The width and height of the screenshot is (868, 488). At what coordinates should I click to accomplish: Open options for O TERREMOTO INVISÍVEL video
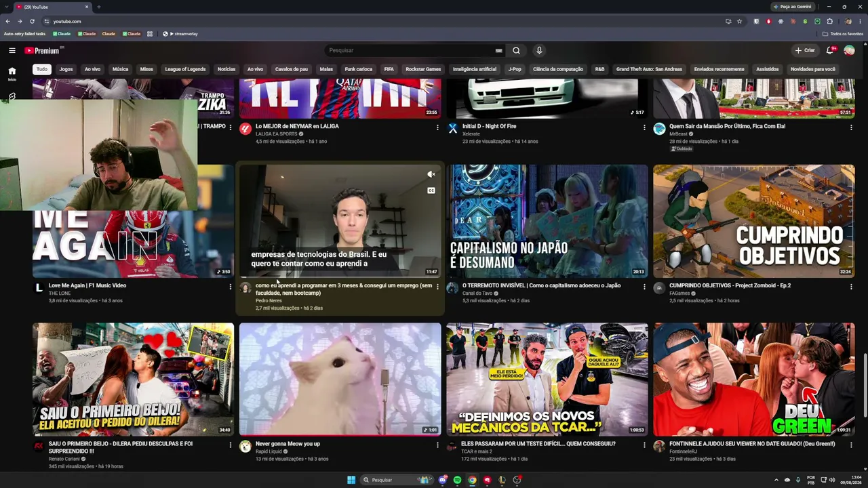pyautogui.click(x=644, y=286)
